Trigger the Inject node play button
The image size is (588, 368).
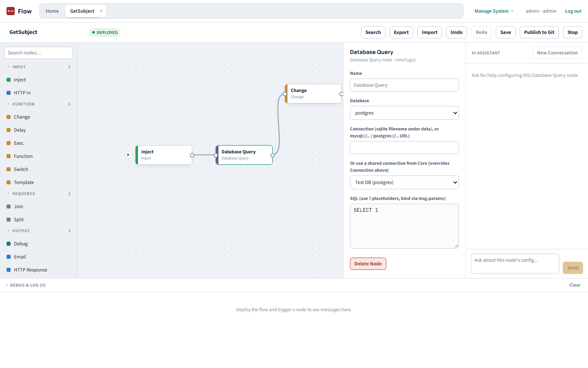click(x=128, y=155)
